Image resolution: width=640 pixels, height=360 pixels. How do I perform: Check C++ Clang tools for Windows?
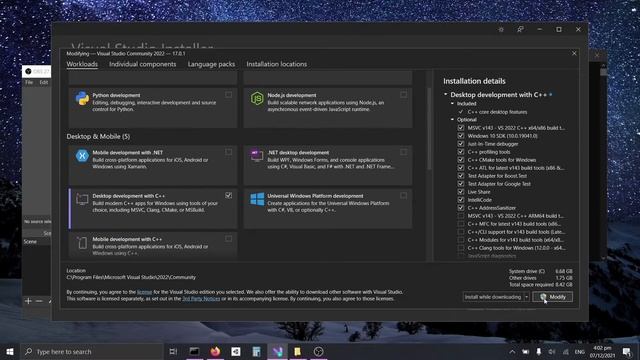(x=461, y=248)
